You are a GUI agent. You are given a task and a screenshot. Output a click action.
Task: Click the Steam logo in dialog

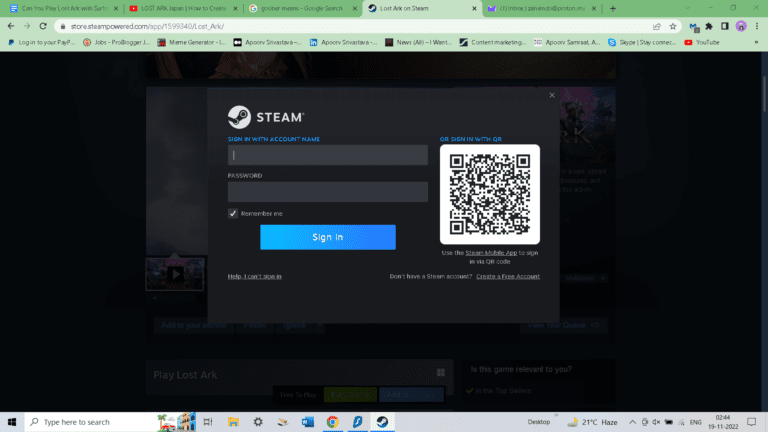(266, 117)
